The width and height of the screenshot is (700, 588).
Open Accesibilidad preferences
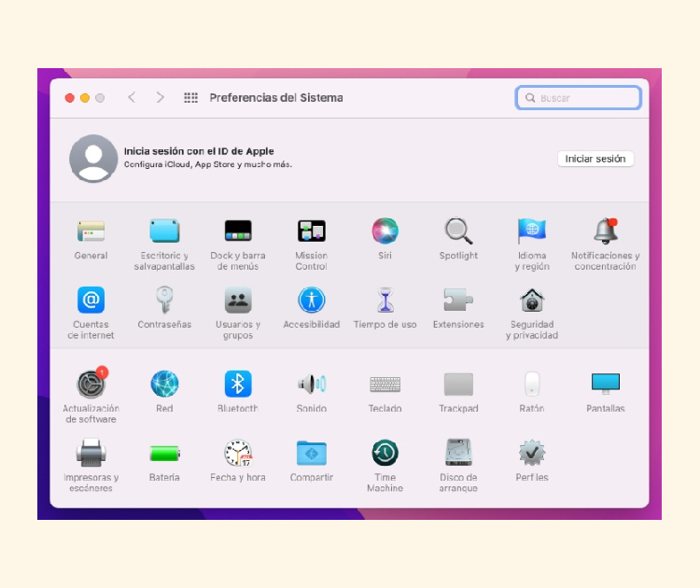pyautogui.click(x=312, y=300)
